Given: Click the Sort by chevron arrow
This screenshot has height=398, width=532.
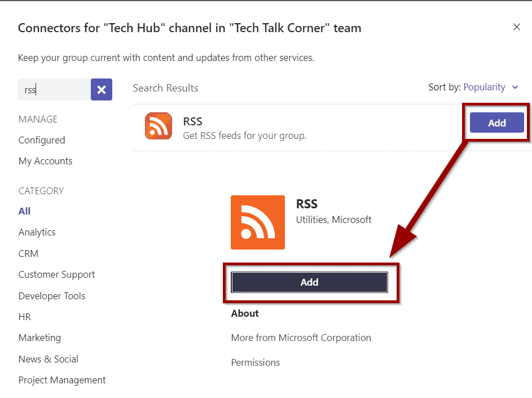Looking at the screenshot, I should tap(515, 88).
